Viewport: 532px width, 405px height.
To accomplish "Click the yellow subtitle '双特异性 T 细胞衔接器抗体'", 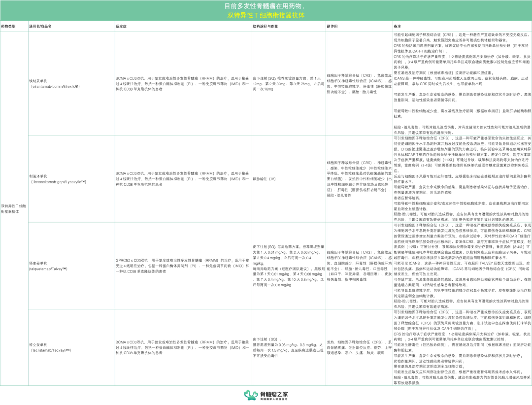I will (x=266, y=15).
